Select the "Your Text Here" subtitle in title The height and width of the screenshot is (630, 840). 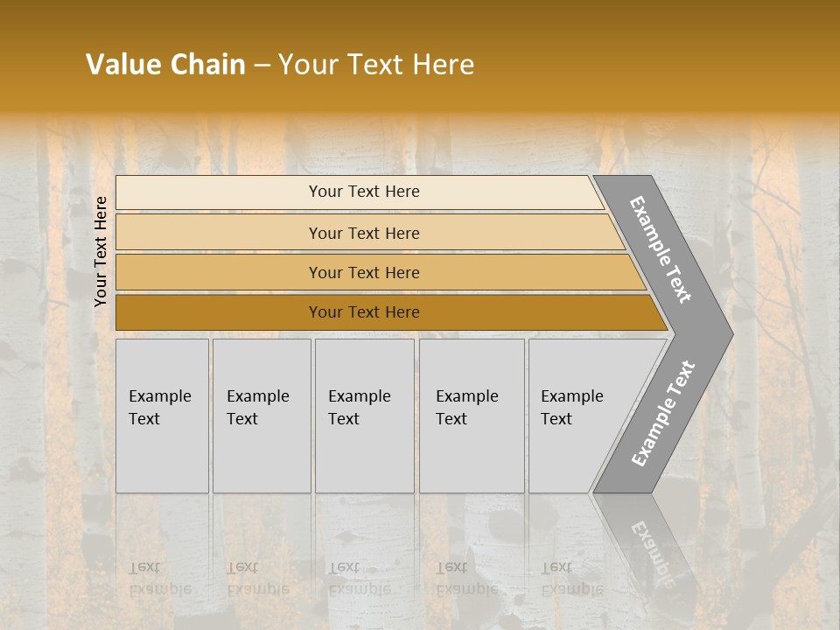coord(376,65)
